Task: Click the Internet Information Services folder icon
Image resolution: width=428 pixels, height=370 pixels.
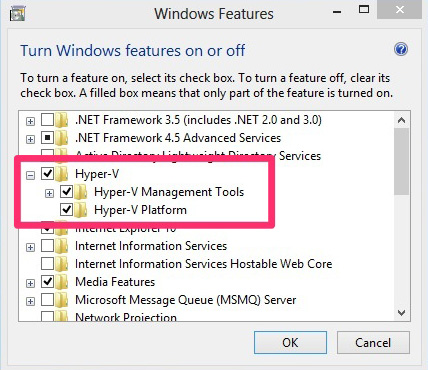Action: [62, 246]
